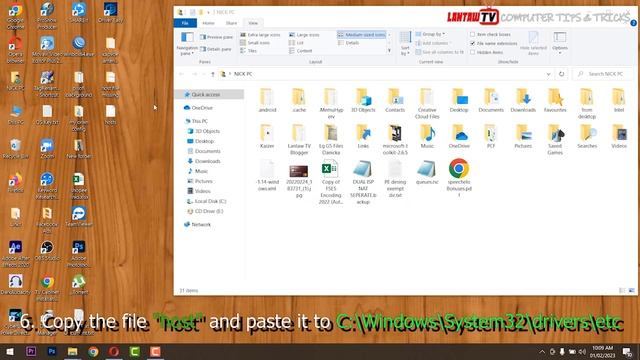
Task: Select the Saved Games folder
Action: tap(555, 140)
